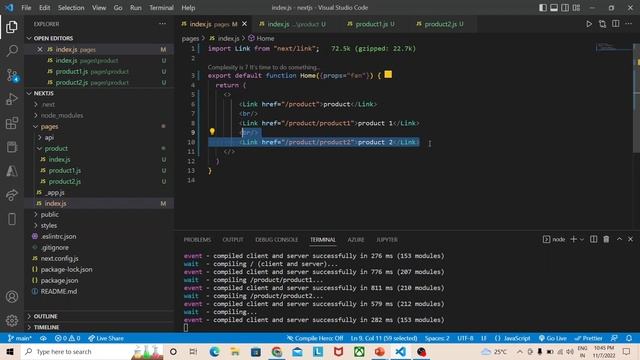Switch to the Debug Console panel tab
The width and height of the screenshot is (640, 360).
276,240
